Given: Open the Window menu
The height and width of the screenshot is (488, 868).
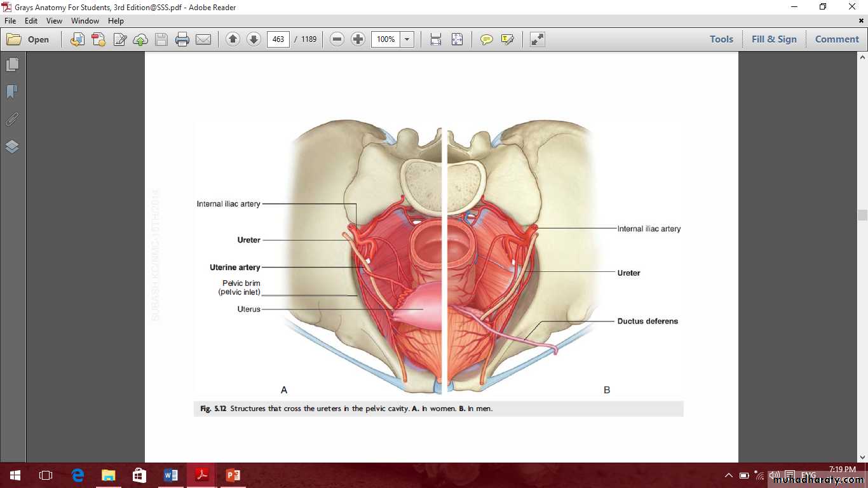Looking at the screenshot, I should (85, 21).
